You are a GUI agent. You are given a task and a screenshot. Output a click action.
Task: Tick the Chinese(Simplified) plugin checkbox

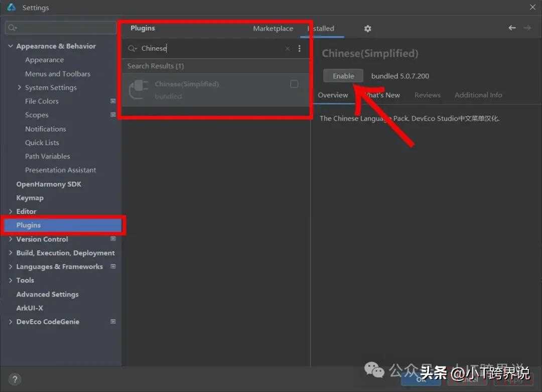tap(294, 84)
